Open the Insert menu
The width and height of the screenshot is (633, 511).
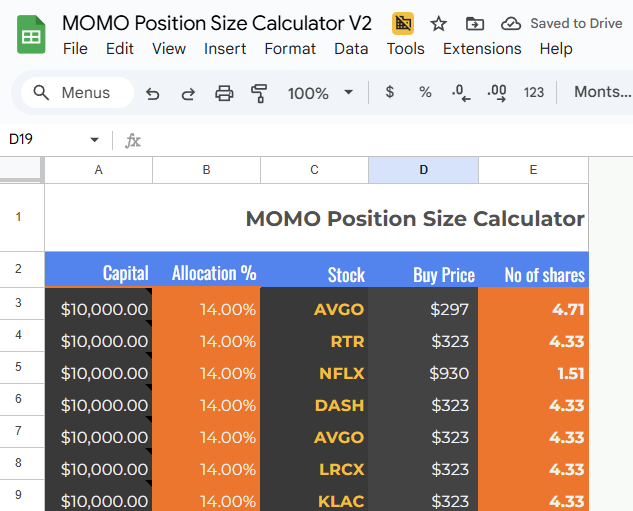point(225,48)
